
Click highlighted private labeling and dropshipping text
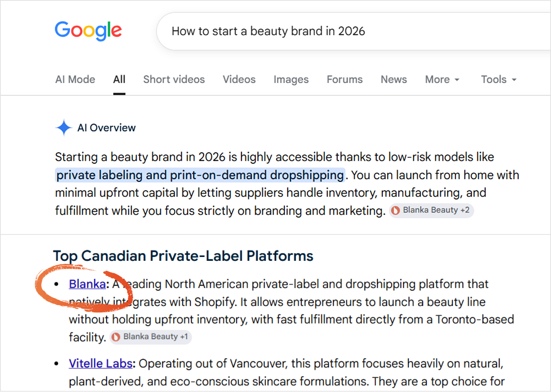[200, 175]
